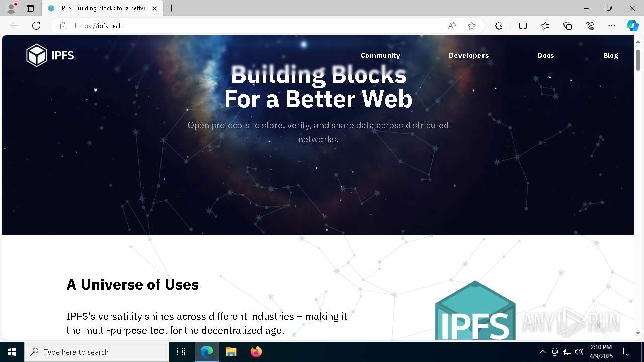Open the Favorites list icon

tap(545, 26)
